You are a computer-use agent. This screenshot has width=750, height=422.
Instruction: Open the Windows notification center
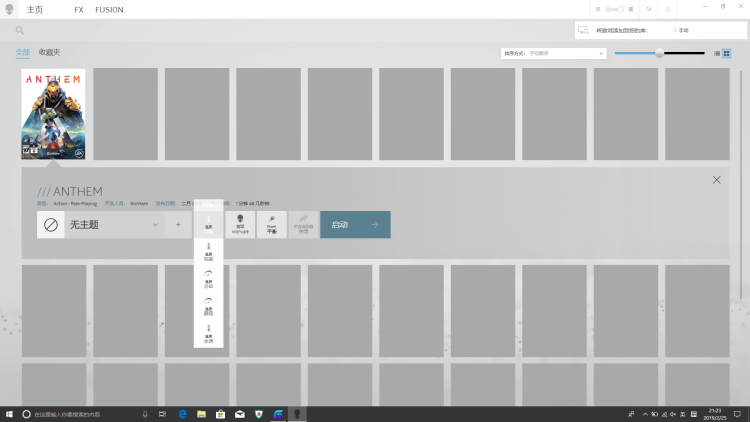(x=738, y=414)
